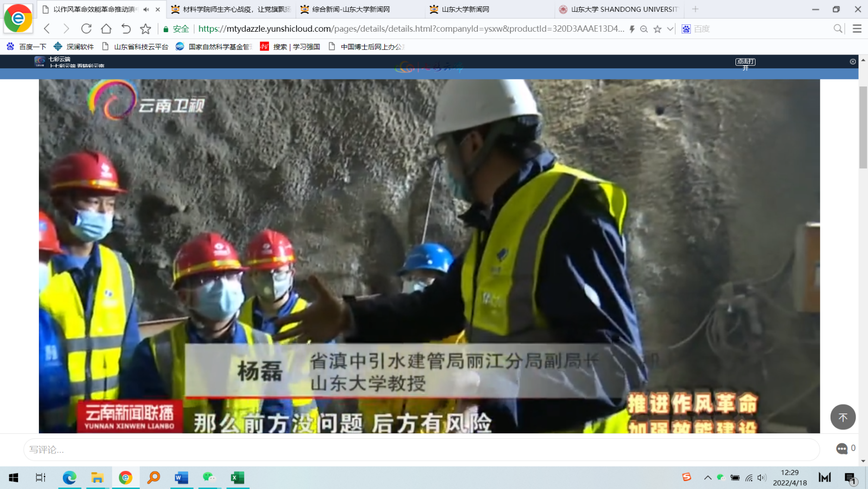Toggle the speed-mode lightning icon
Image resolution: width=868 pixels, height=489 pixels.
[632, 29]
